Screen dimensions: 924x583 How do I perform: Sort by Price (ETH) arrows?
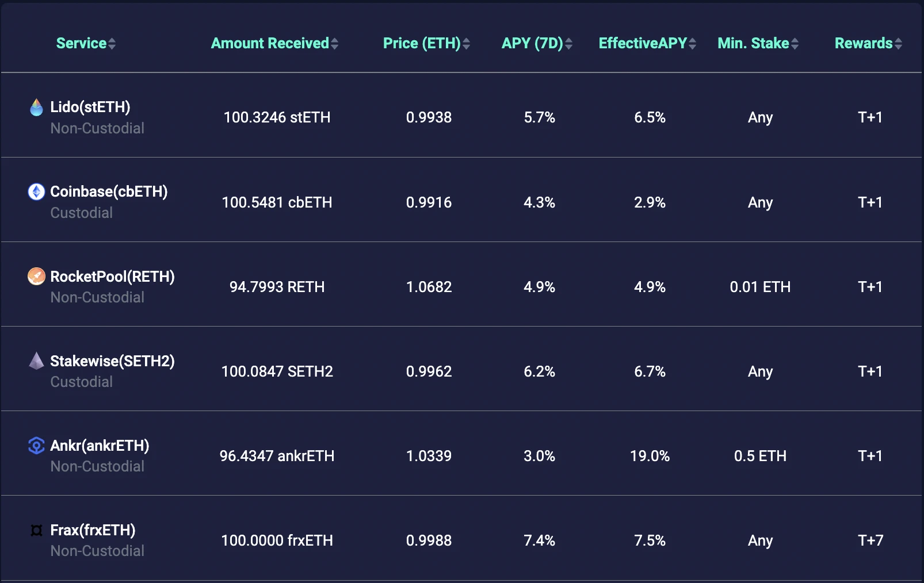pyautogui.click(x=467, y=44)
